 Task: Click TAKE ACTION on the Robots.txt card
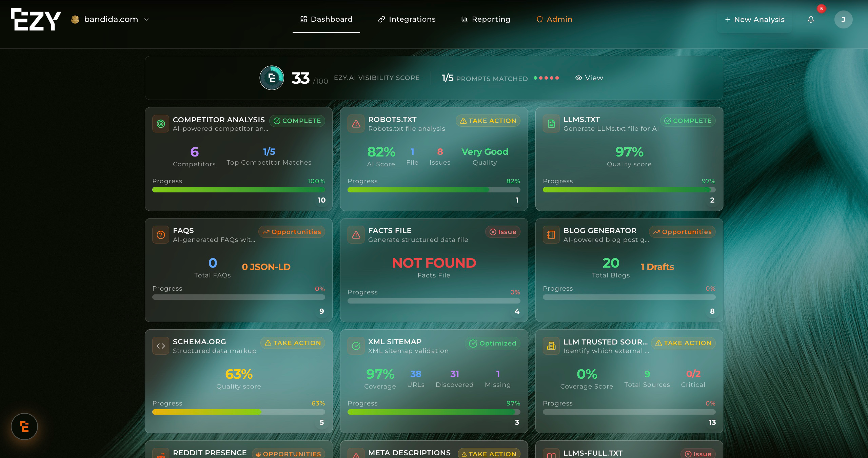[x=488, y=121]
